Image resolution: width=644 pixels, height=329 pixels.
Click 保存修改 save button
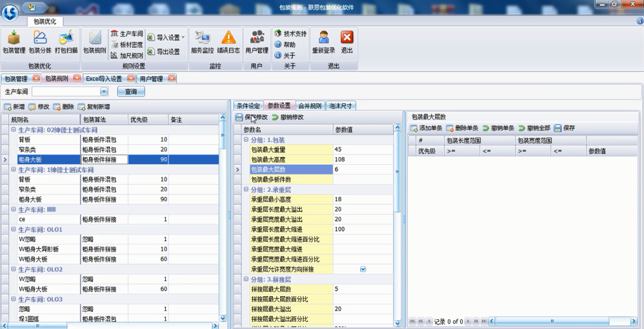pyautogui.click(x=252, y=117)
